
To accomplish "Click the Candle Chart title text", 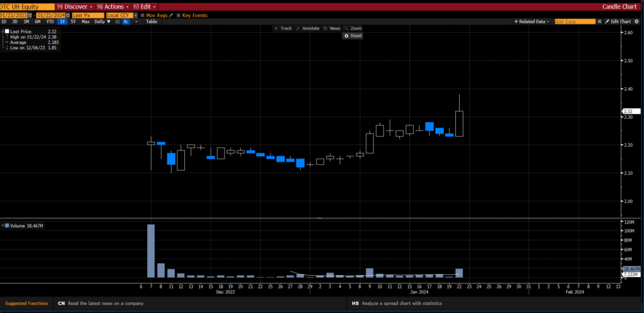I will [619, 6].
